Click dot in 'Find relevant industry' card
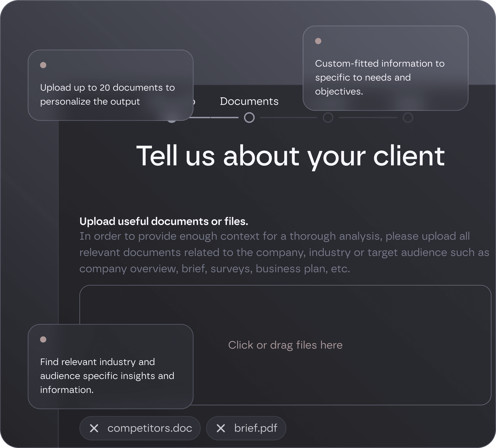 coord(43,339)
